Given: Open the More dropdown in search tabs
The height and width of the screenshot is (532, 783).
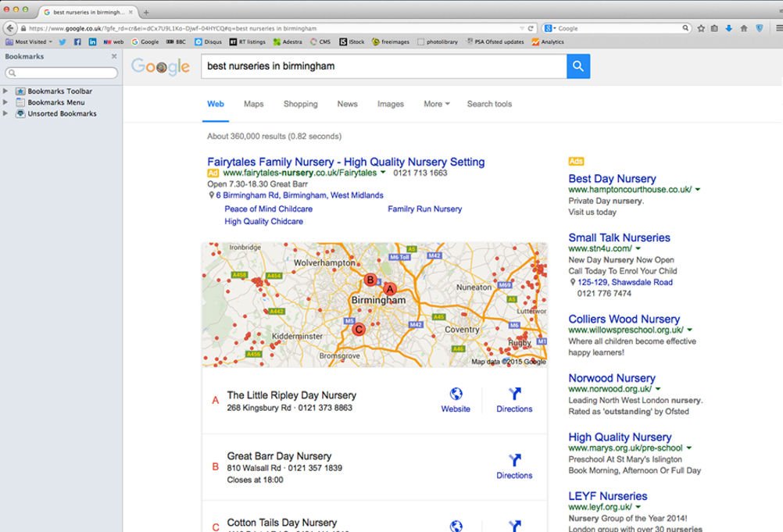Looking at the screenshot, I should pyautogui.click(x=437, y=104).
